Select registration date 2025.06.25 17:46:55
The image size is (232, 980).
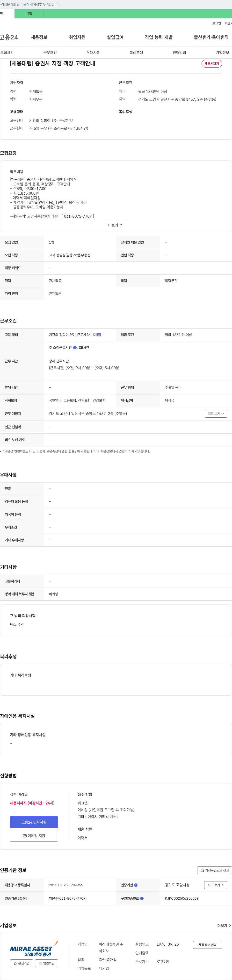pyautogui.click(x=66, y=885)
